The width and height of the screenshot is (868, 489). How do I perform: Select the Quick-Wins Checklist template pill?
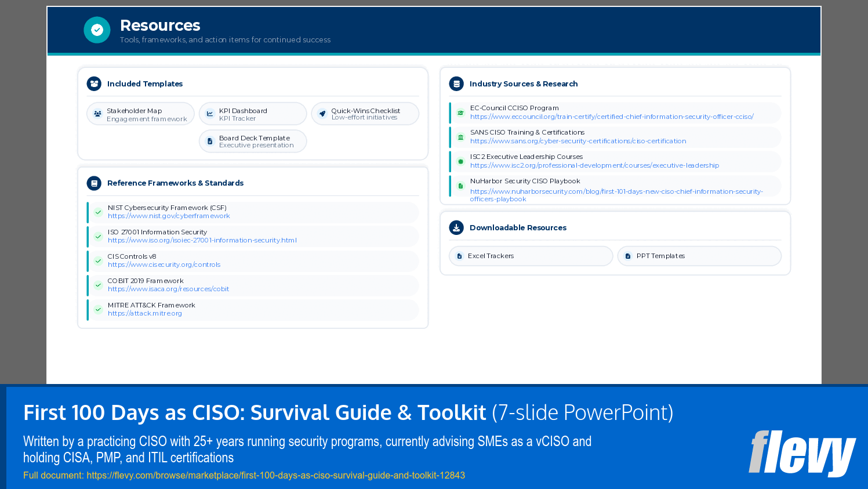click(365, 114)
